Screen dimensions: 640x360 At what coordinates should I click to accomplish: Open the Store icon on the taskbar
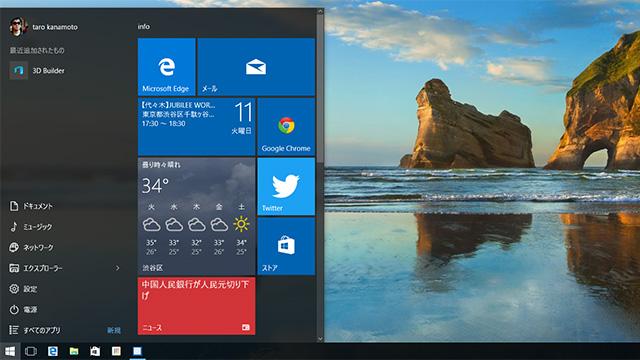(x=95, y=351)
